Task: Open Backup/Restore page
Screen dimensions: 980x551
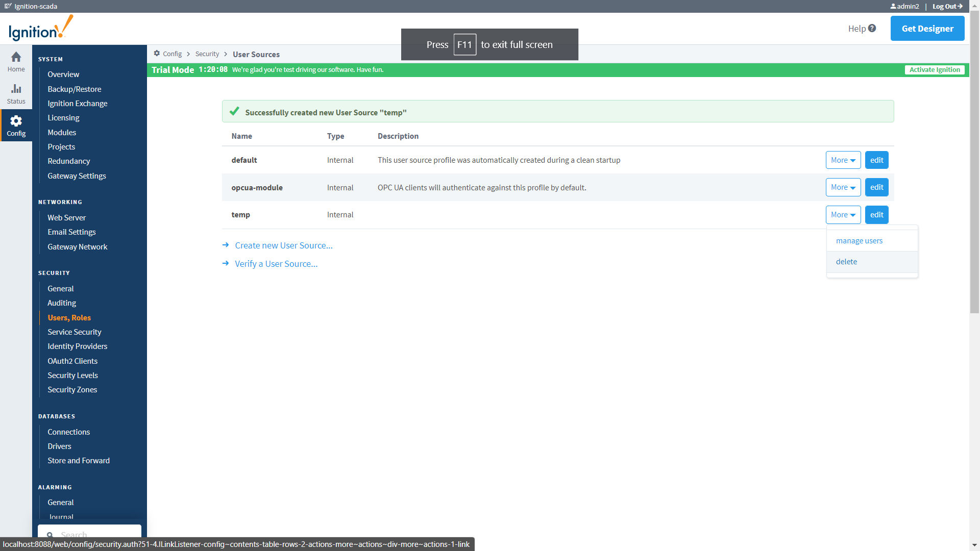Action: point(75,89)
